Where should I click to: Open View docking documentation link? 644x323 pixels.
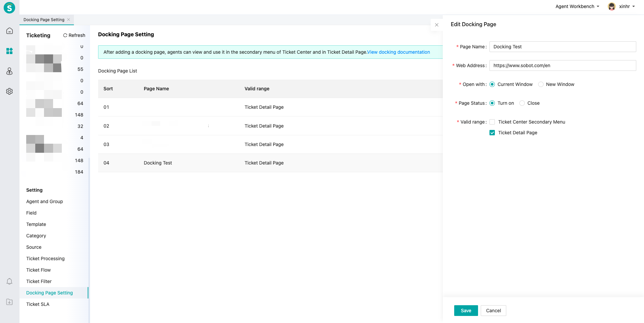(x=398, y=52)
